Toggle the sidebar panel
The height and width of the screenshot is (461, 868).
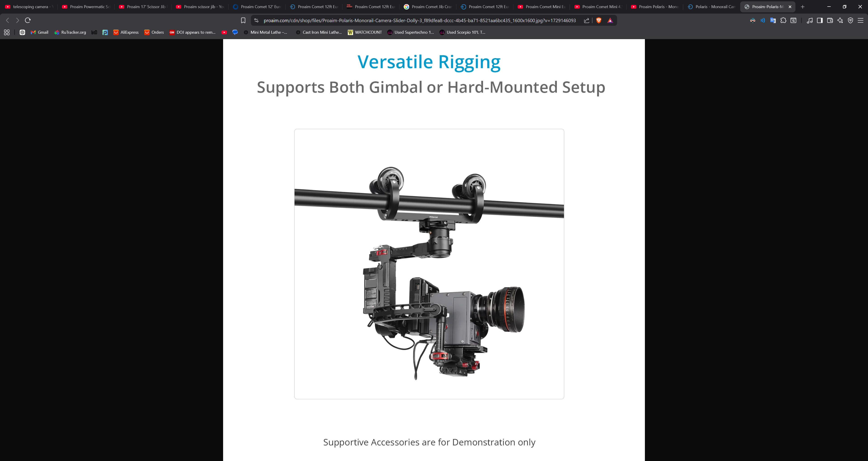(x=820, y=21)
